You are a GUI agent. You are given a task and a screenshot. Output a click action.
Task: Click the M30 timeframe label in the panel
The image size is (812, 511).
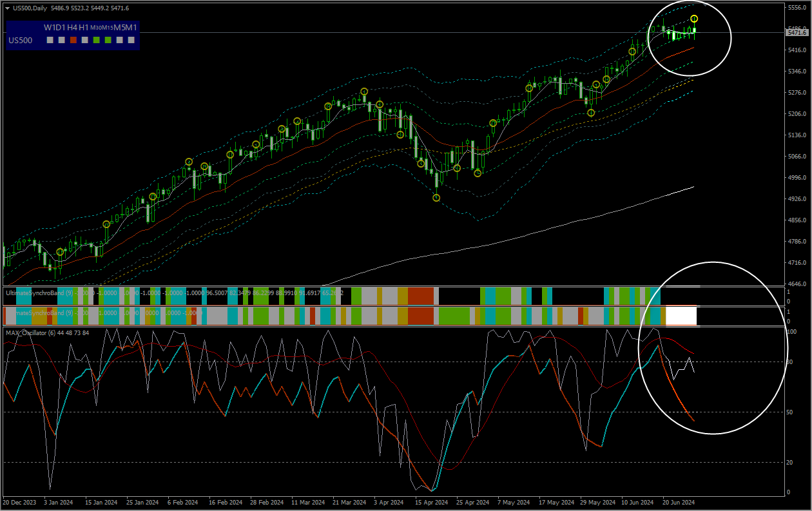(x=95, y=28)
